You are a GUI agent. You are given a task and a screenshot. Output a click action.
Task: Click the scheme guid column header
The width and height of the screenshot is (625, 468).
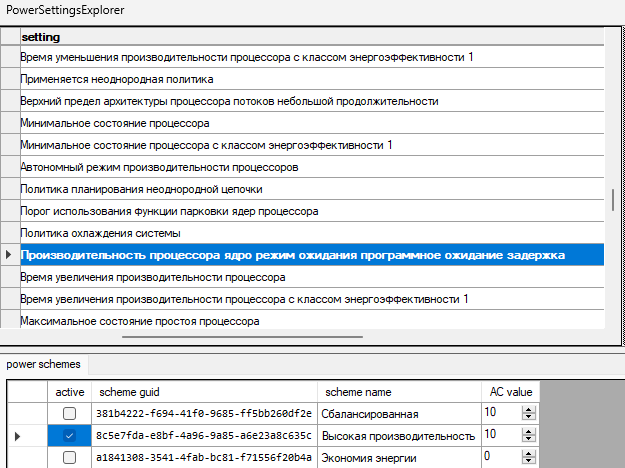click(x=204, y=392)
